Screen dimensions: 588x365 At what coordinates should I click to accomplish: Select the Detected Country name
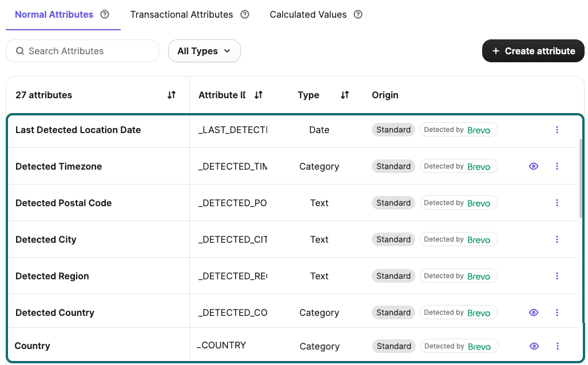coord(55,312)
